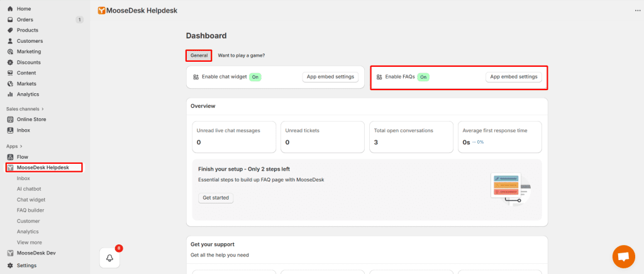Click the Dashboard heading
Image resolution: width=644 pixels, height=274 pixels.
pyautogui.click(x=206, y=36)
